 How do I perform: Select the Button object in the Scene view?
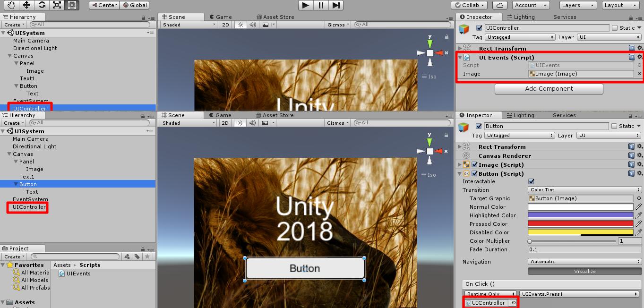coord(305,268)
